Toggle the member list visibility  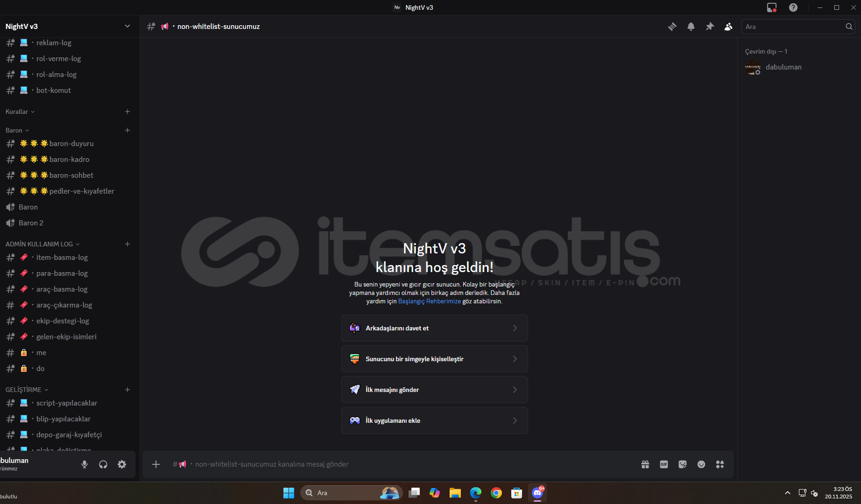click(x=728, y=27)
